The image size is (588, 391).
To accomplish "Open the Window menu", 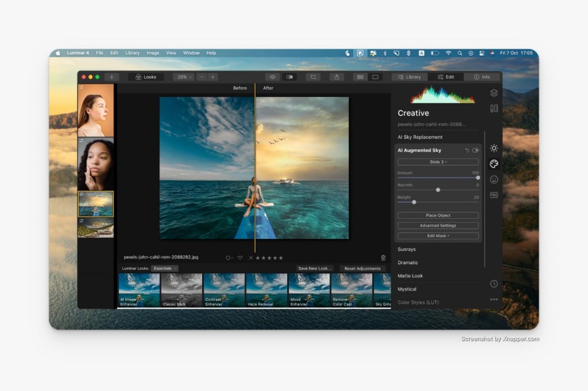I will (x=191, y=53).
